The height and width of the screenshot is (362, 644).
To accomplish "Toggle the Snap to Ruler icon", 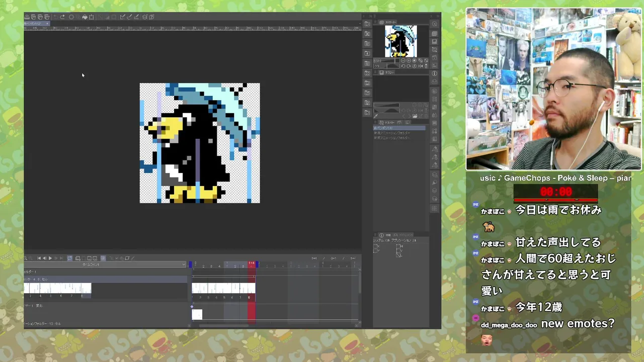I will tap(122, 17).
